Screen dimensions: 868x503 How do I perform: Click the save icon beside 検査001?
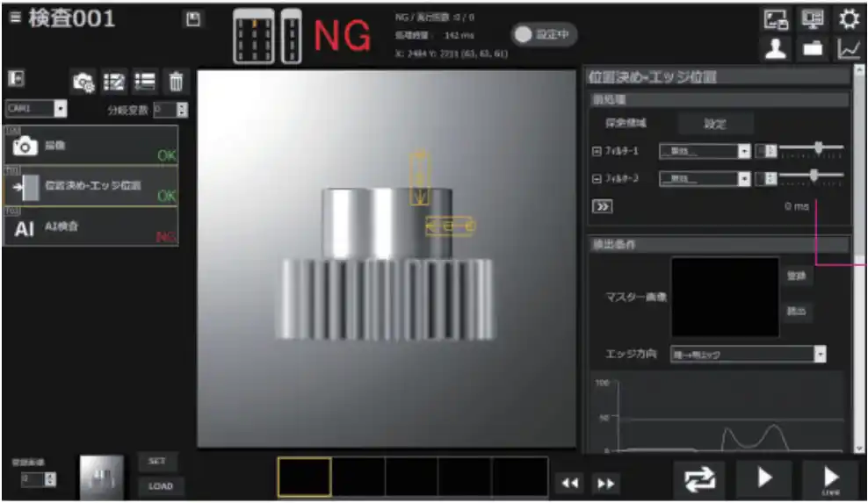(192, 18)
